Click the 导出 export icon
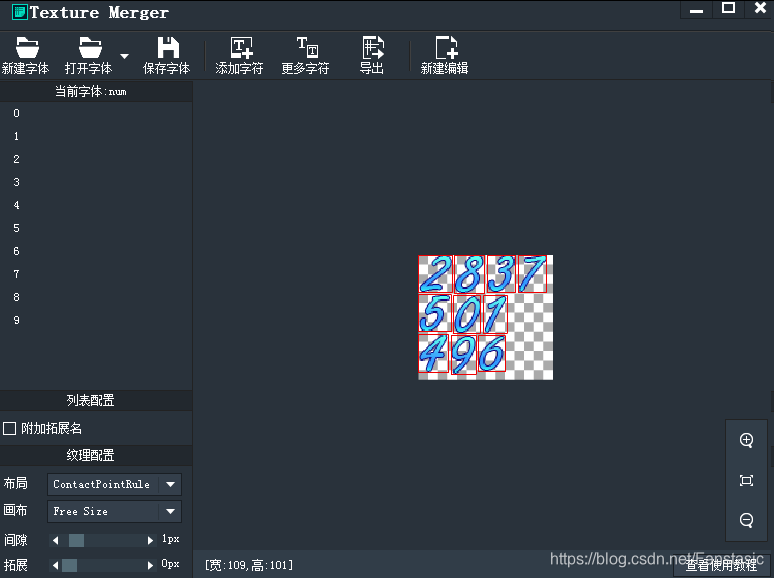Screen dimensions: 774x578 [373, 48]
